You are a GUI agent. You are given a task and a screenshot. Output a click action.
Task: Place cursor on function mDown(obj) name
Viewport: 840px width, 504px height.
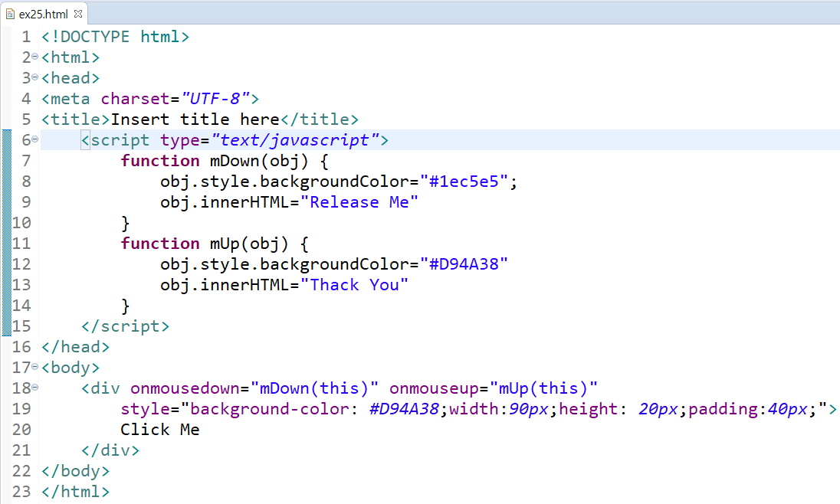point(259,161)
